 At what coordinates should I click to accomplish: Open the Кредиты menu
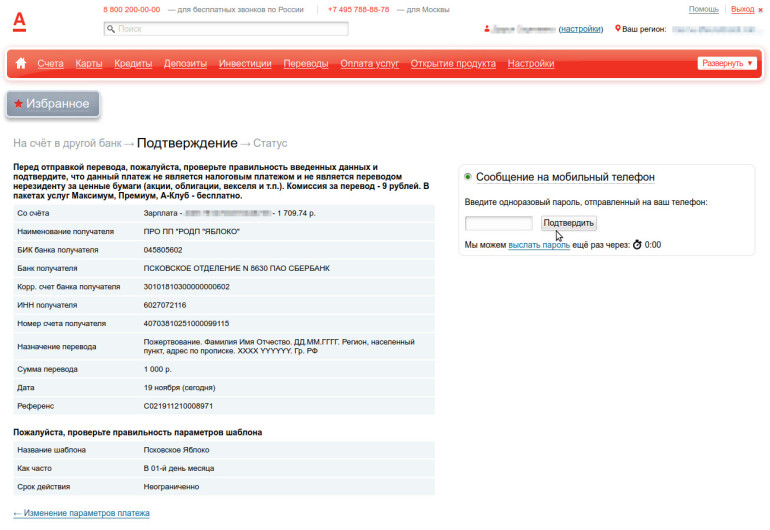point(133,63)
